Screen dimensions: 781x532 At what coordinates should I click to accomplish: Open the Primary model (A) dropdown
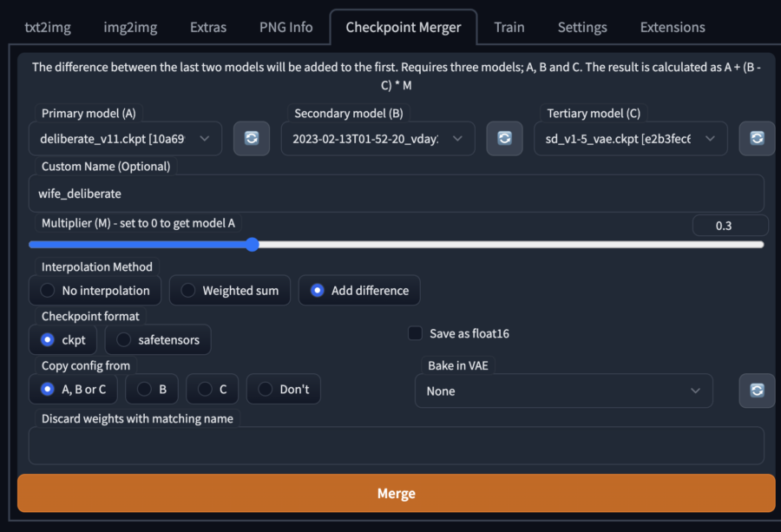coord(125,139)
